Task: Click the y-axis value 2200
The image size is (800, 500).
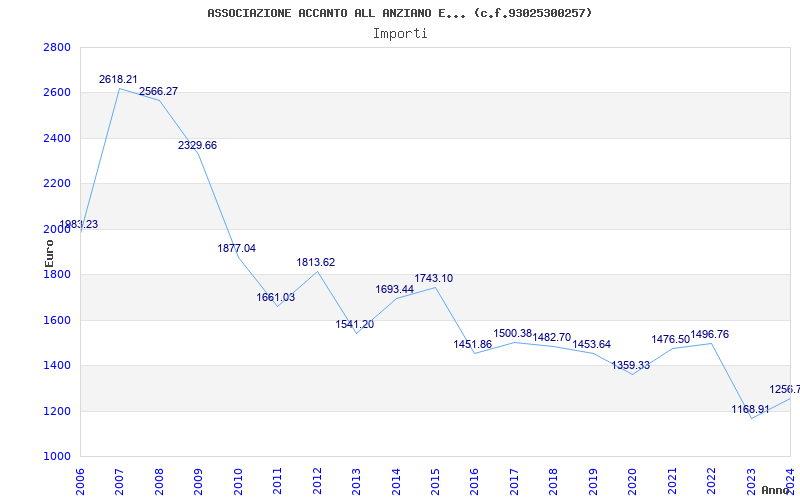Action: click(x=58, y=184)
